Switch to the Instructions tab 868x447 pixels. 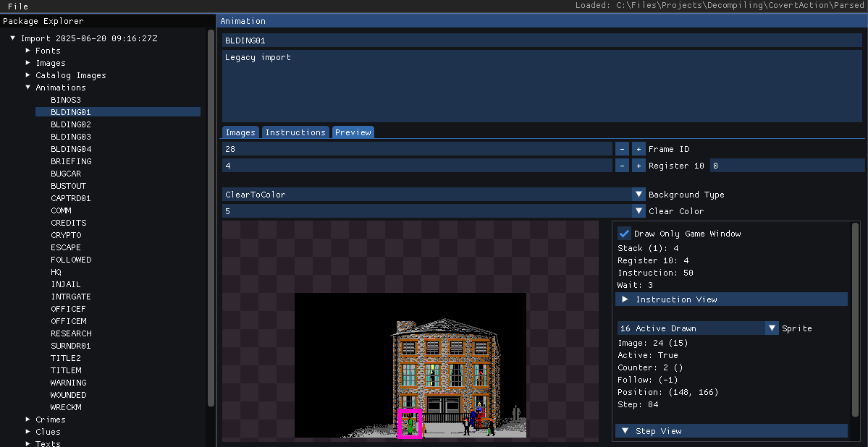[295, 132]
